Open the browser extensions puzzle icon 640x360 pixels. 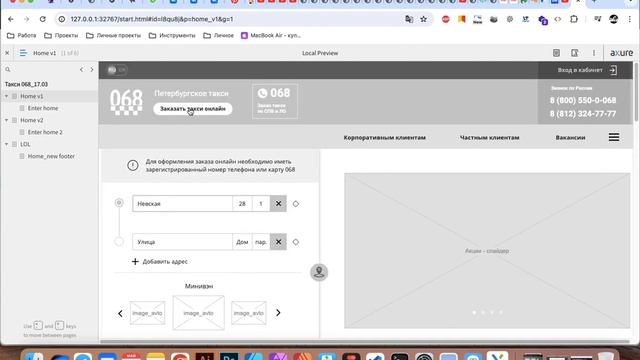574,19
